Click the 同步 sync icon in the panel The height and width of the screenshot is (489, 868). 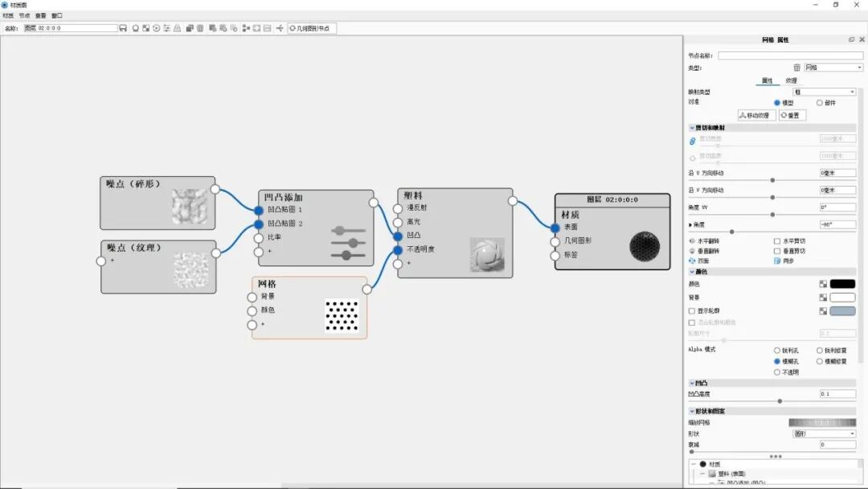777,260
